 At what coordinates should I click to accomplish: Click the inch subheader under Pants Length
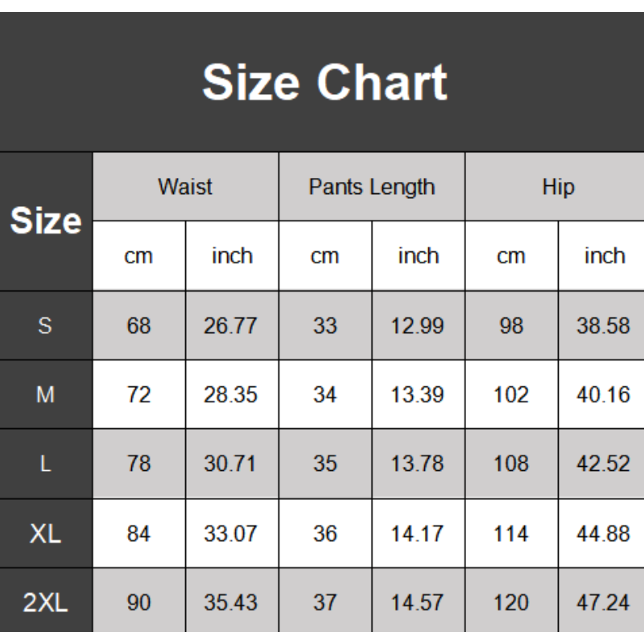point(419,256)
